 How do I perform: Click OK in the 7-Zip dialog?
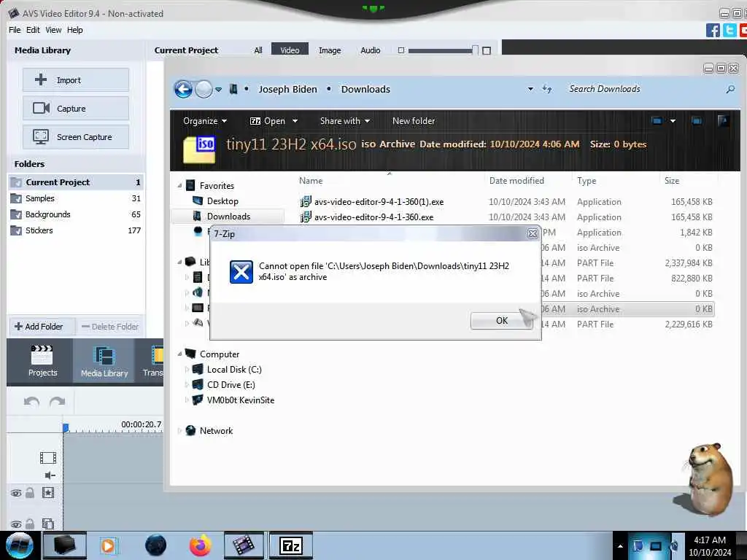[501, 321]
